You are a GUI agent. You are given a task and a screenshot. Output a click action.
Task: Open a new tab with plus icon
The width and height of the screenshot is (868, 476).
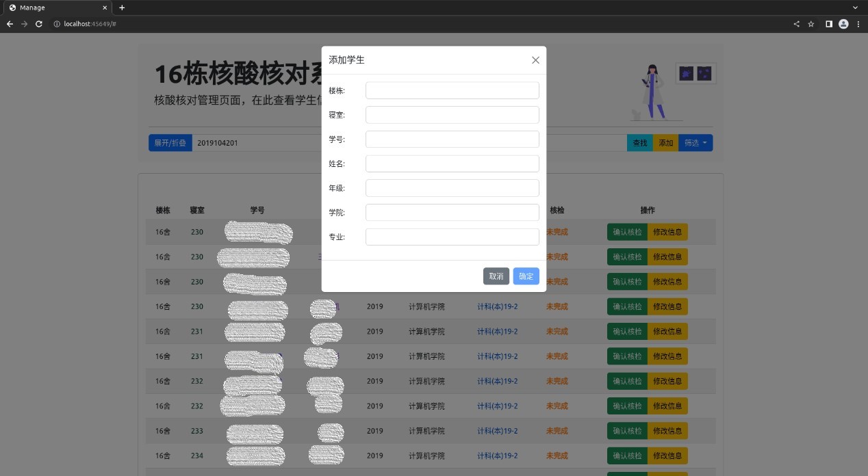tap(122, 8)
